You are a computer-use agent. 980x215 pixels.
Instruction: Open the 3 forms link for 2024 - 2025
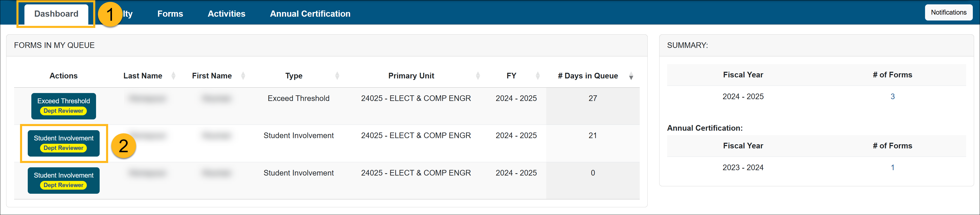892,97
